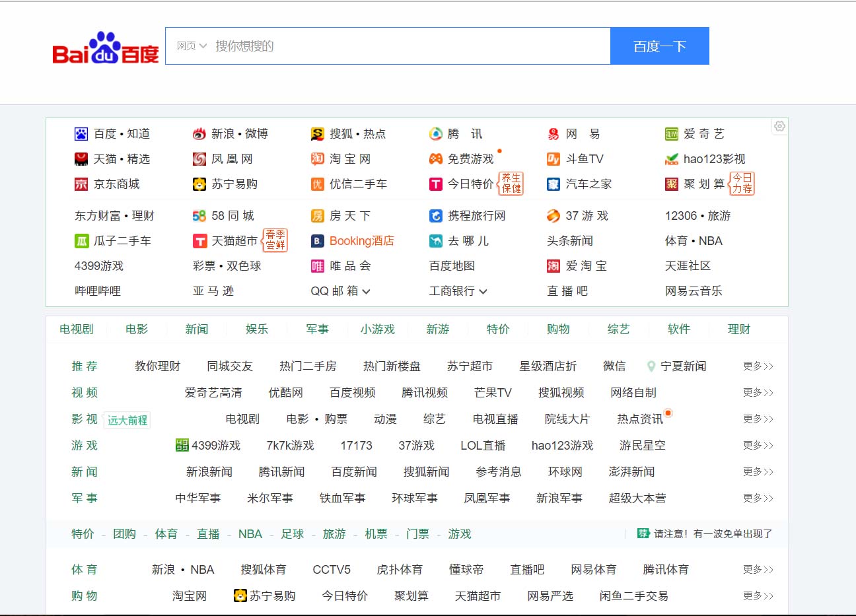Viewport: 856px width, 616px height.
Task: Open the 铁血军事 link
Action: [x=343, y=498]
